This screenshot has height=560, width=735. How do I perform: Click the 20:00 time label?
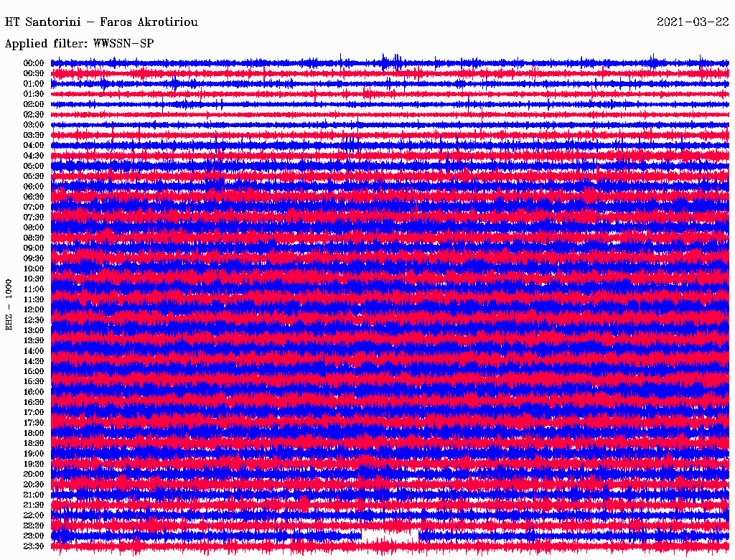[34, 475]
